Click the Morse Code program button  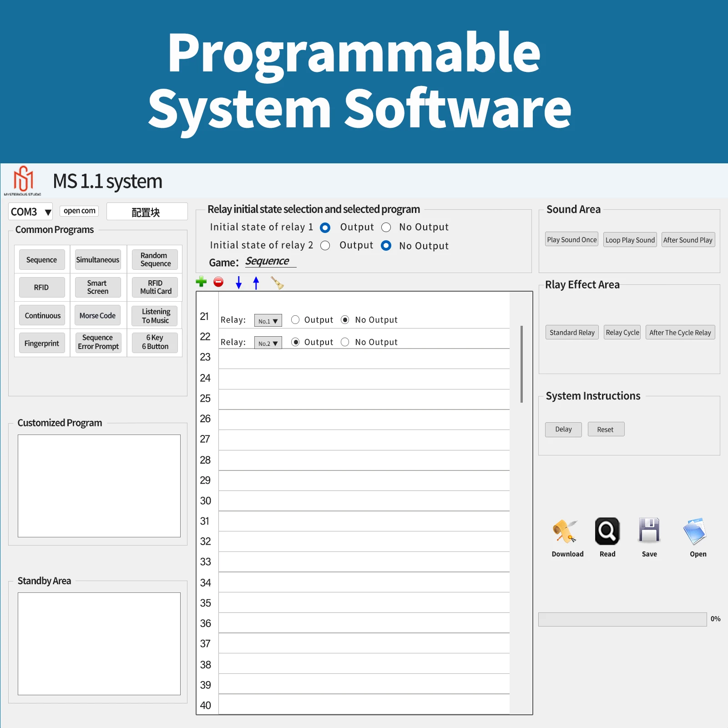(97, 315)
